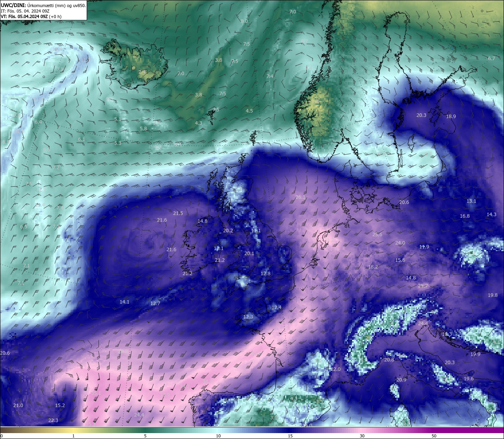Click the 'VT: Fös. 05.04.2024 09Z (+0 h)' line

(x=31, y=17)
